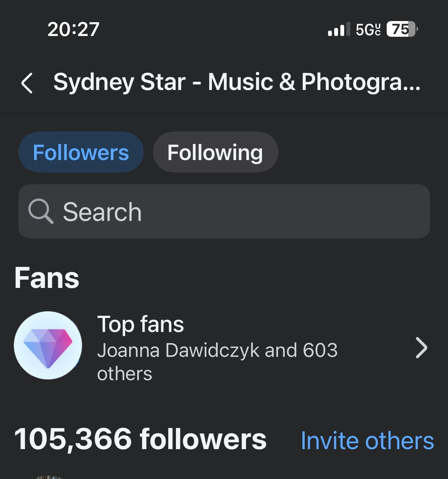The image size is (448, 479).
Task: Tap the 20:27 clock in status bar
Action: pyautogui.click(x=74, y=29)
